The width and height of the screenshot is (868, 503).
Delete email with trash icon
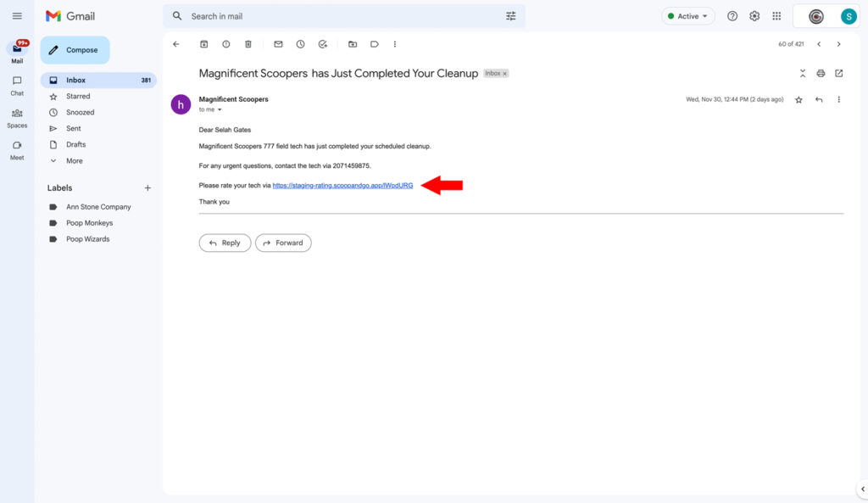[248, 44]
